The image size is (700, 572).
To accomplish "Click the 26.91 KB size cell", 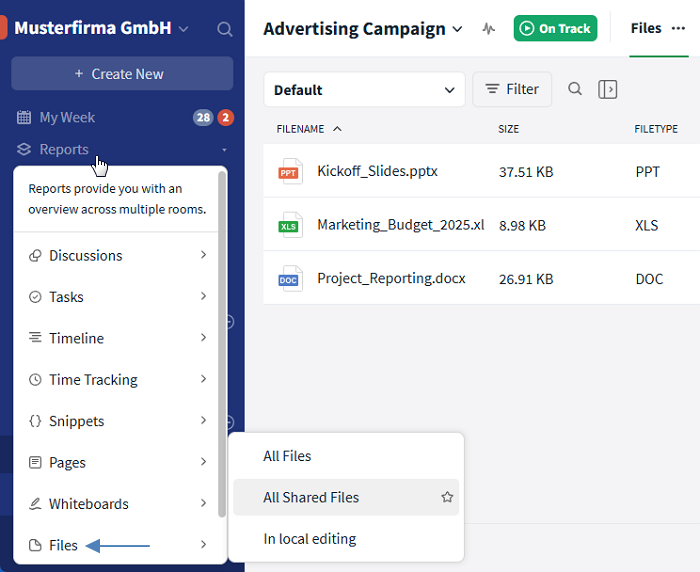I will coord(526,279).
